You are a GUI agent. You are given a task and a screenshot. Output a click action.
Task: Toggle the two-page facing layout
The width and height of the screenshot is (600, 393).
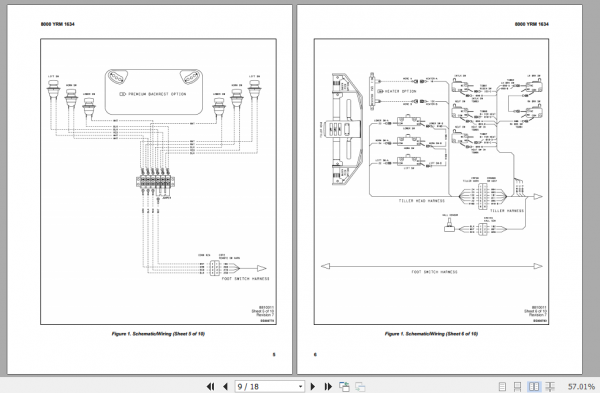(x=534, y=386)
